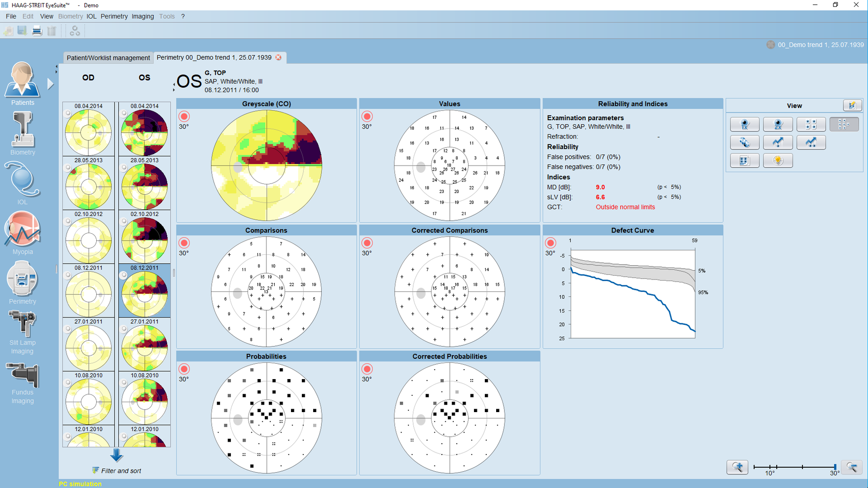Expand the sidebar with arrow beside Patients

click(50, 84)
